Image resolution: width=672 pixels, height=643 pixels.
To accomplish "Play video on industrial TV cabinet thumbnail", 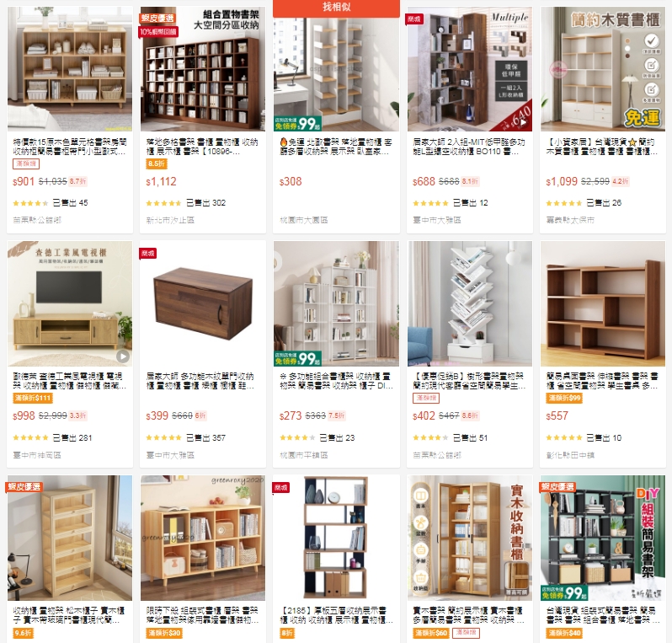I will coord(123,356).
